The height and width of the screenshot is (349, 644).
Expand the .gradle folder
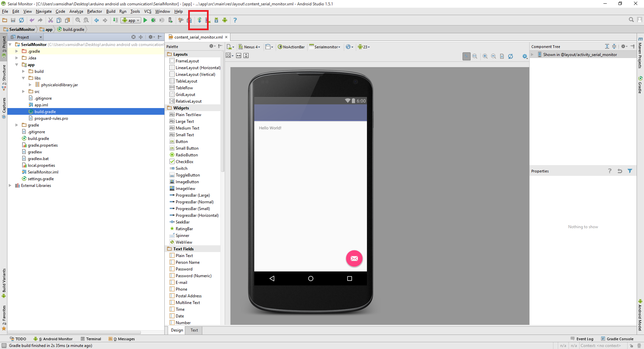tap(17, 51)
